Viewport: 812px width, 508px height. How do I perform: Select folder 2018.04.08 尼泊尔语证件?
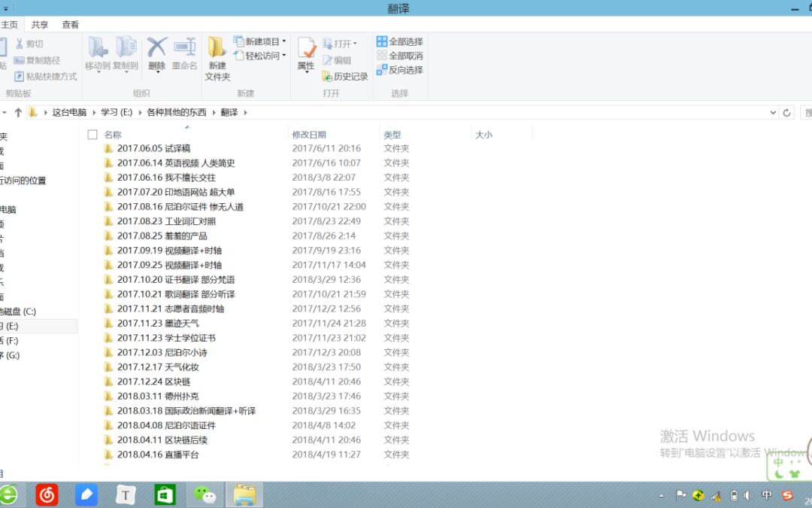click(x=166, y=425)
